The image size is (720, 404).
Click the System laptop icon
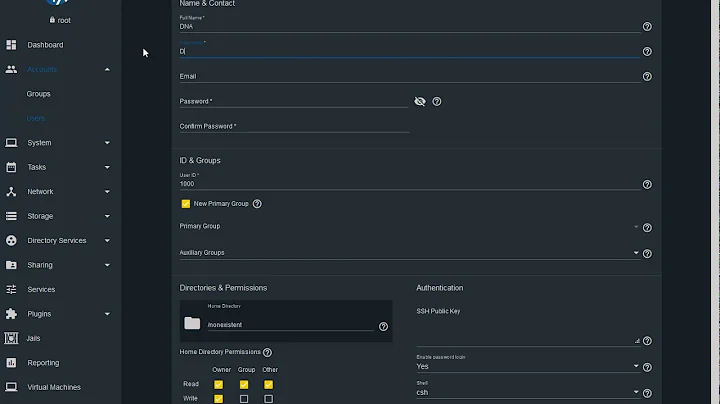pyautogui.click(x=11, y=143)
